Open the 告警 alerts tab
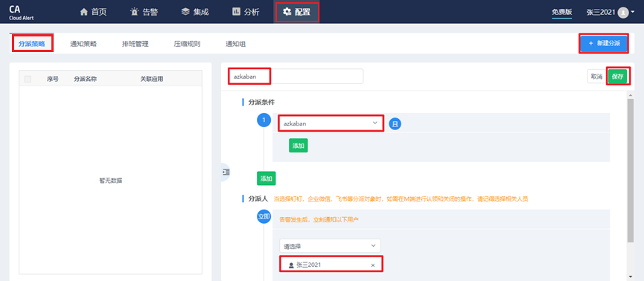This screenshot has height=281, width=644. pyautogui.click(x=144, y=12)
